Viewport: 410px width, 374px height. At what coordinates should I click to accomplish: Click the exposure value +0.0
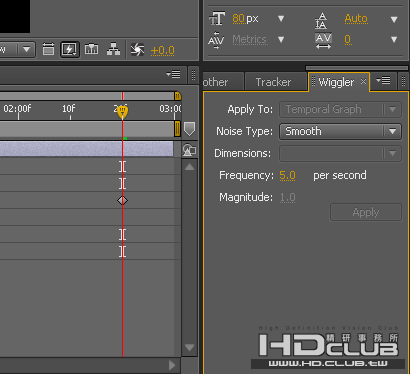[x=162, y=50]
